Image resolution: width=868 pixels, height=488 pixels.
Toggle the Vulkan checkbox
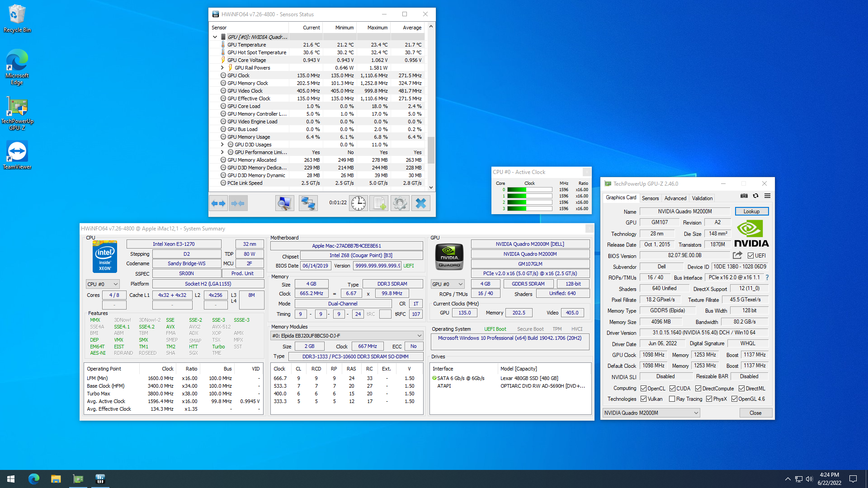pos(643,399)
